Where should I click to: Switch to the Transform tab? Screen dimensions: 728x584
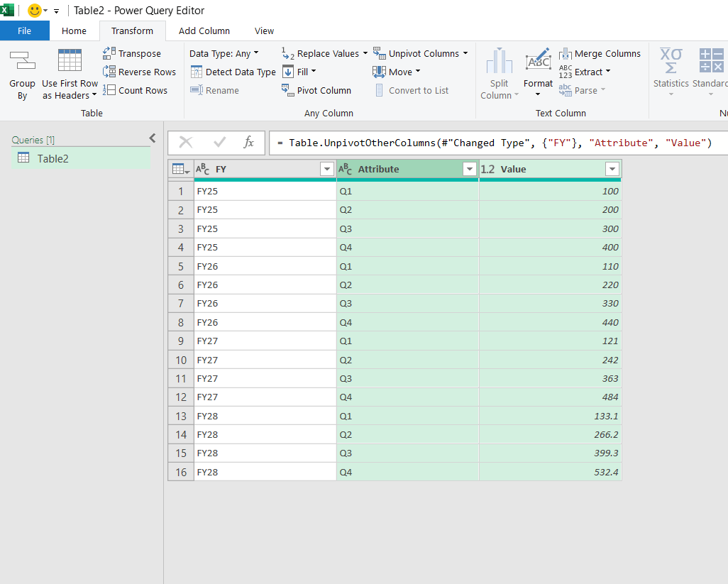pos(132,31)
